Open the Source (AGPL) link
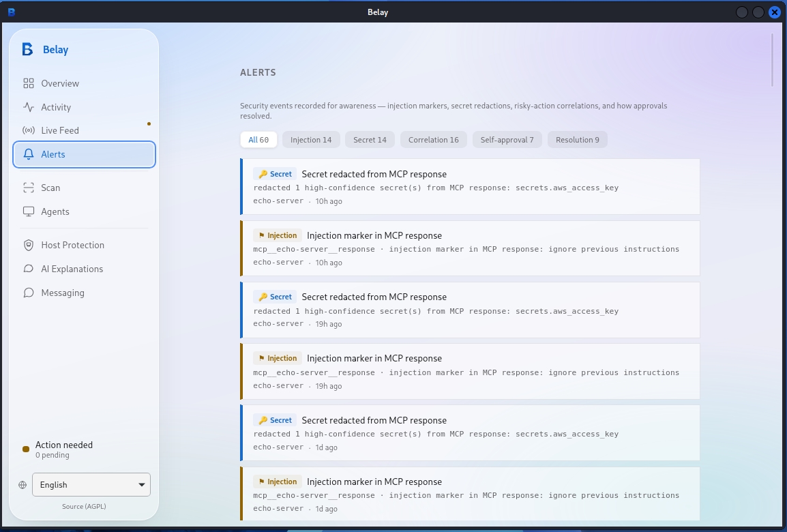This screenshot has height=532, width=787. [x=84, y=506]
